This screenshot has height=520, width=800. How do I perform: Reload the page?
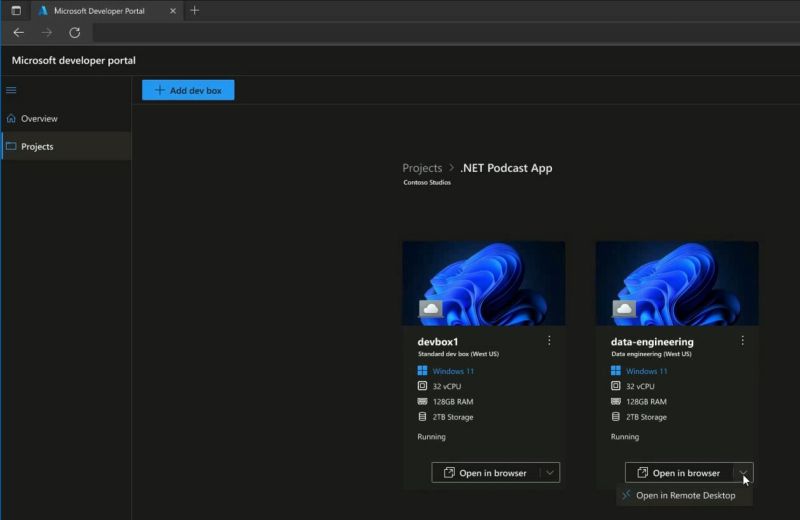coord(74,33)
